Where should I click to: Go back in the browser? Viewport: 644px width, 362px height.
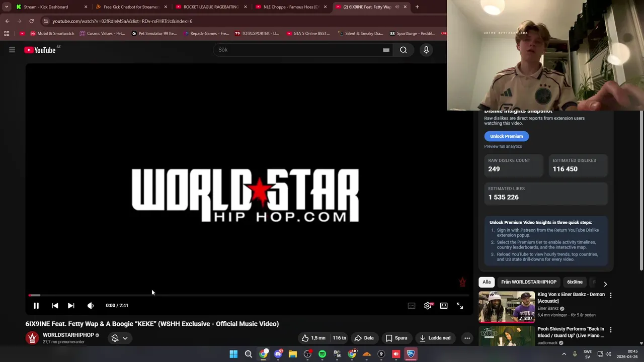7,21
